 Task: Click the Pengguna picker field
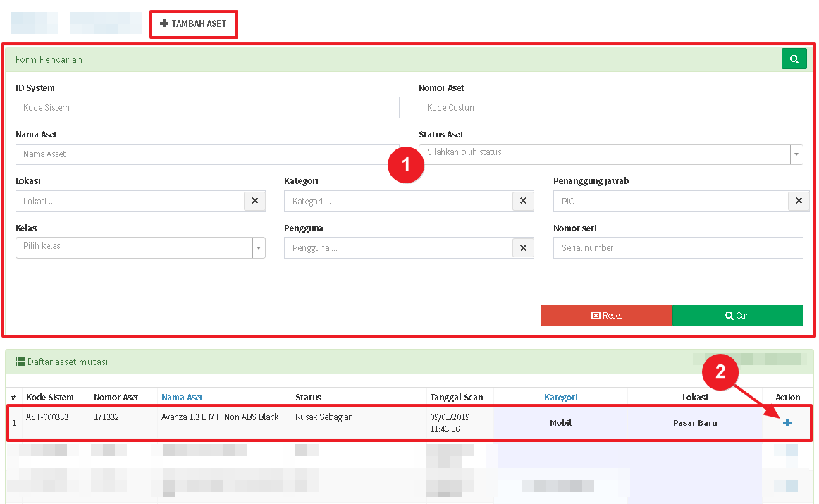pyautogui.click(x=398, y=248)
